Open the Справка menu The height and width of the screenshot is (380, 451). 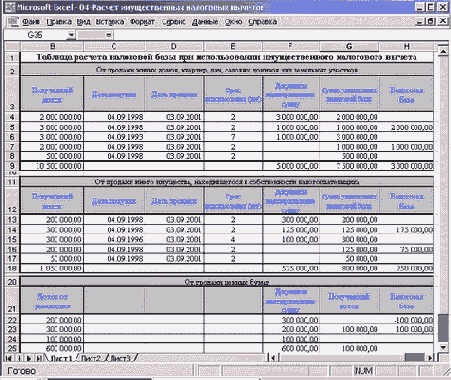263,22
